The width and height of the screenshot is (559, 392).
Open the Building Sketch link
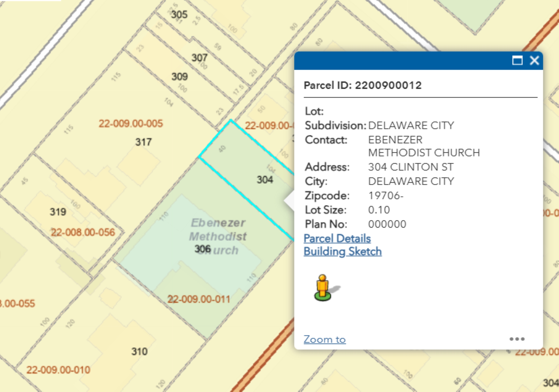[x=342, y=251]
